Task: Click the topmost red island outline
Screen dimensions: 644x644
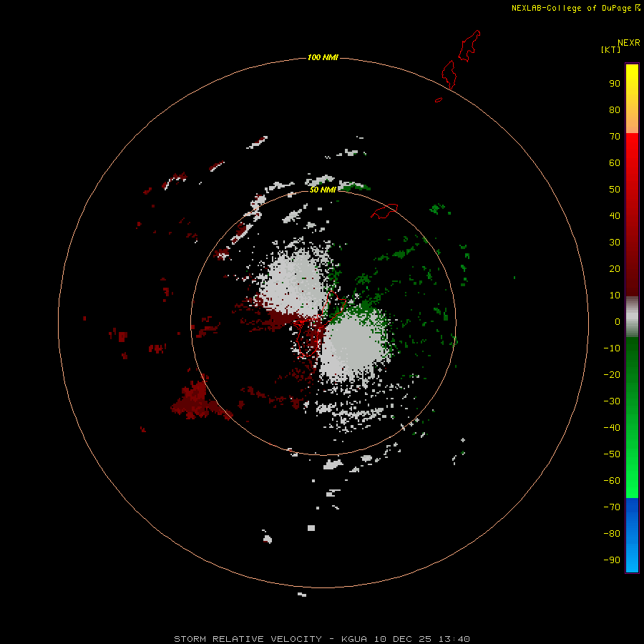Action: click(x=469, y=46)
